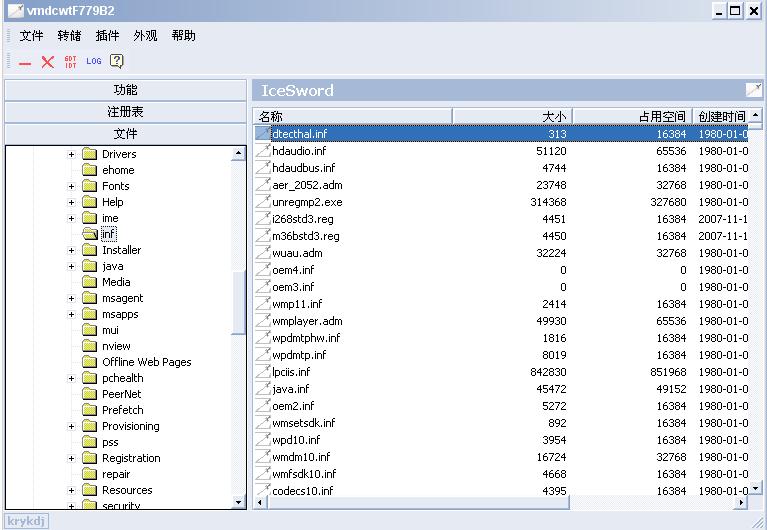This screenshot has height=530, width=767.
Task: Expand the Help folder node
Action: [71, 203]
